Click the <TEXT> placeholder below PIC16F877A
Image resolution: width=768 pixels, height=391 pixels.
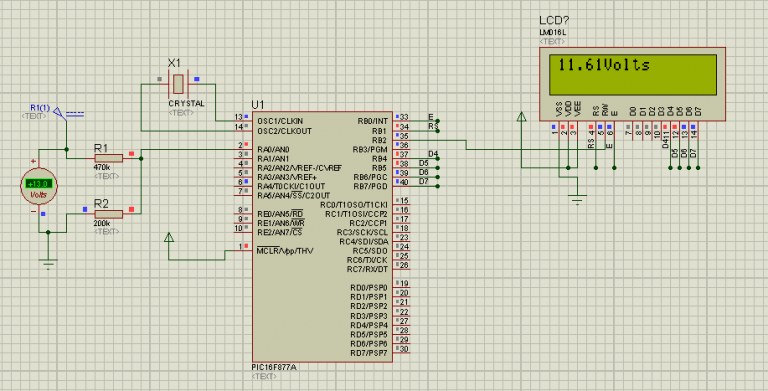point(264,377)
